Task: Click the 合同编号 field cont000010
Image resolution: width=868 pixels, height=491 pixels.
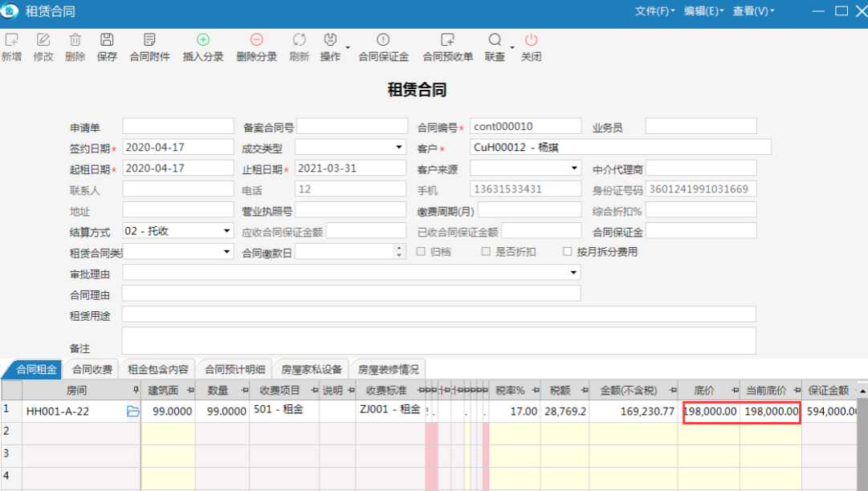Action: coord(526,126)
